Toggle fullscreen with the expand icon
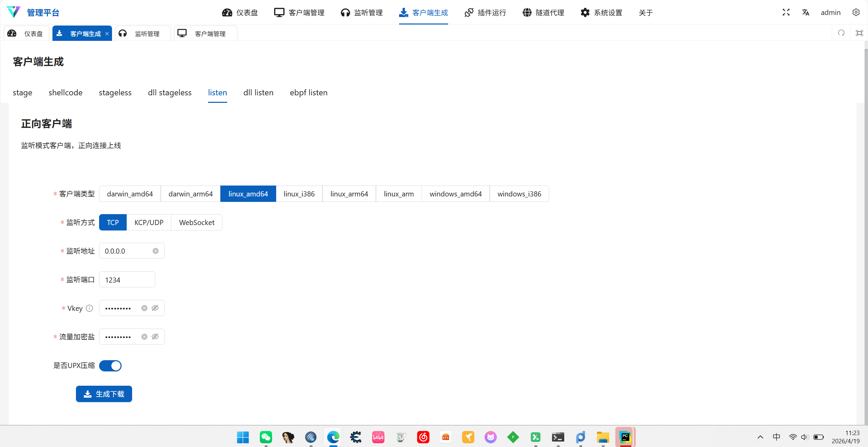Image resolution: width=868 pixels, height=447 pixels. tap(786, 12)
